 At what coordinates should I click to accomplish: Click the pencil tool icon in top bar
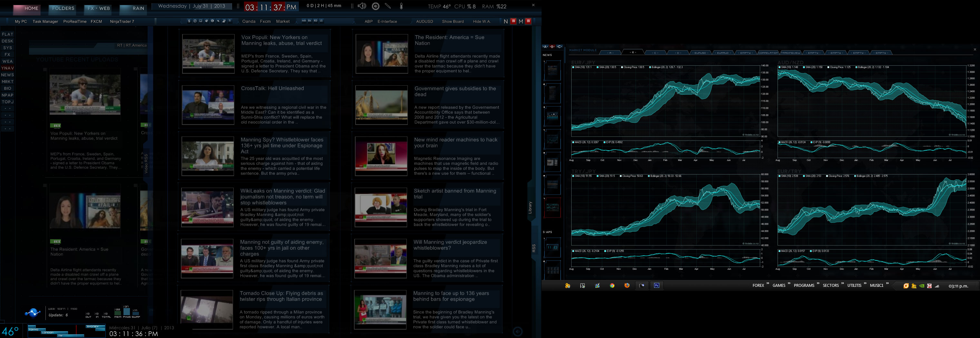pos(388,6)
